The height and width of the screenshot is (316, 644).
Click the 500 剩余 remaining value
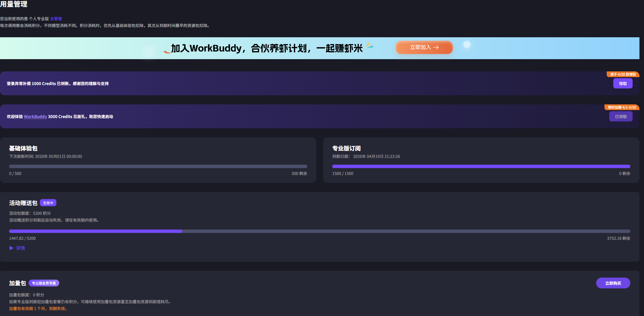point(299,174)
